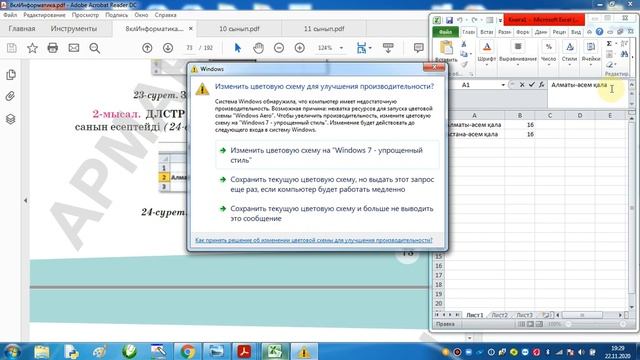Viewport: 640px width, 360px height.
Task: Click the Excel AutoSum sigma icon
Action: click(609, 44)
